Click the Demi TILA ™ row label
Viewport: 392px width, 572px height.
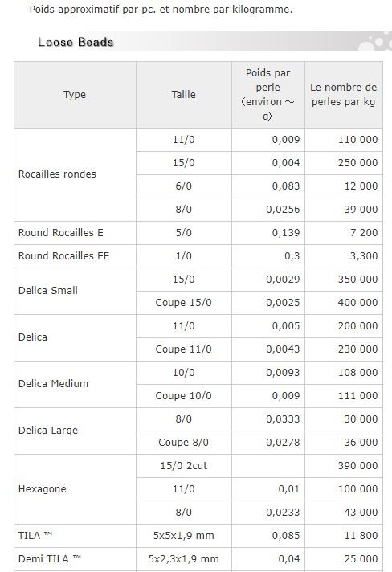click(x=50, y=559)
